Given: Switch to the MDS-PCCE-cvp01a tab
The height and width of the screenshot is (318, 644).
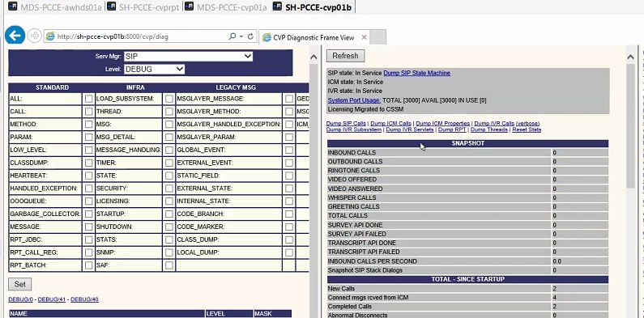Looking at the screenshot, I should pos(225,7).
